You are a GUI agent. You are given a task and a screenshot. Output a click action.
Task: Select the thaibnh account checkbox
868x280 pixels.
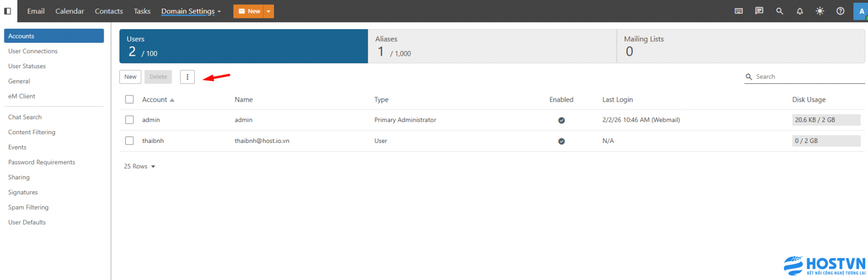(x=129, y=141)
